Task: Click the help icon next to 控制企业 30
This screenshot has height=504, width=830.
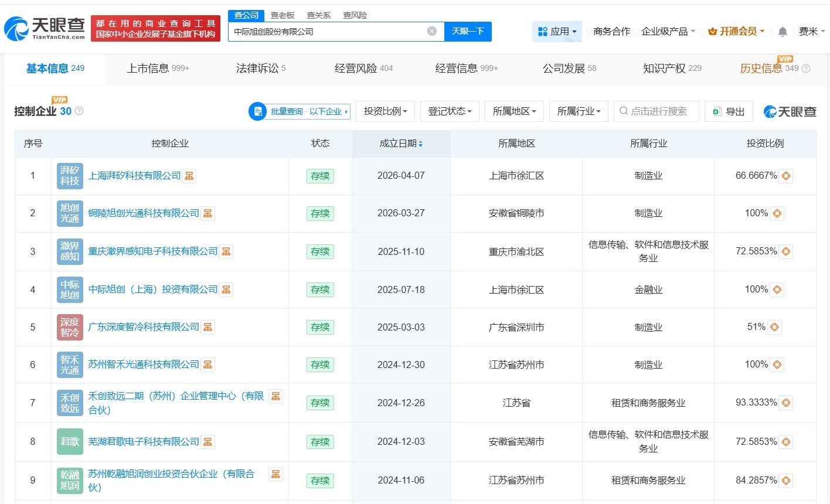Action: [x=79, y=111]
